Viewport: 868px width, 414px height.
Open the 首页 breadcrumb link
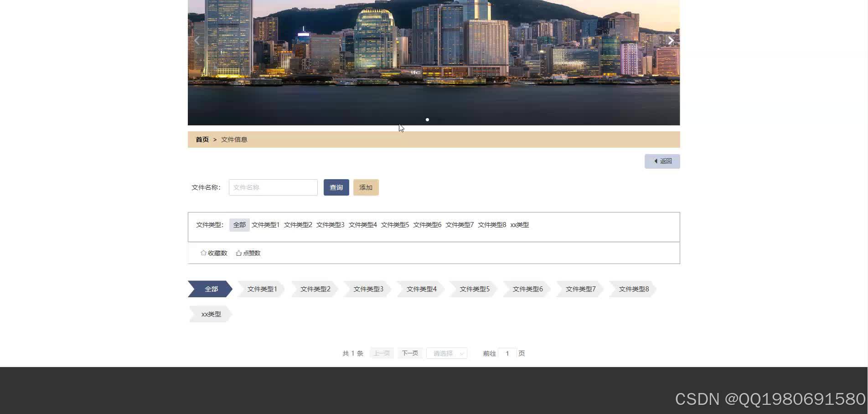[x=201, y=140]
